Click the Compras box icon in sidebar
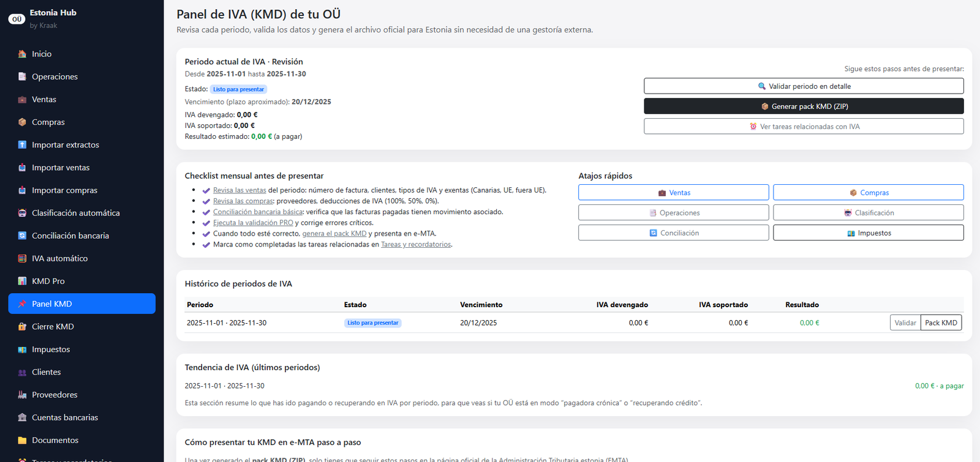 coord(22,122)
